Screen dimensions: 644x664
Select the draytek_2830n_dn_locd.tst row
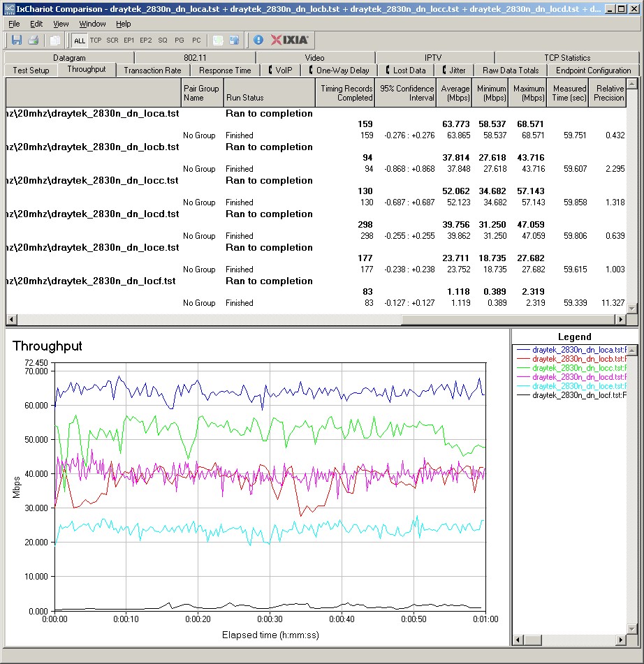tap(316, 214)
